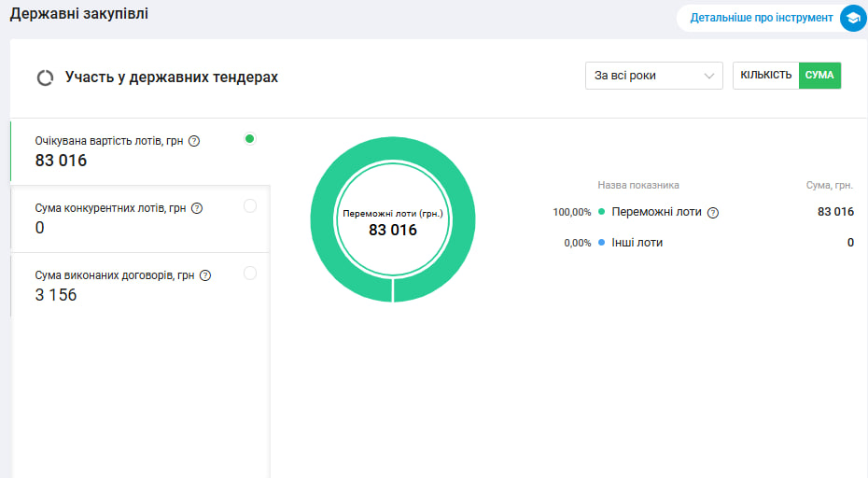The height and width of the screenshot is (478, 868).
Task: Click the chevron arrow in year selector
Action: tap(709, 76)
